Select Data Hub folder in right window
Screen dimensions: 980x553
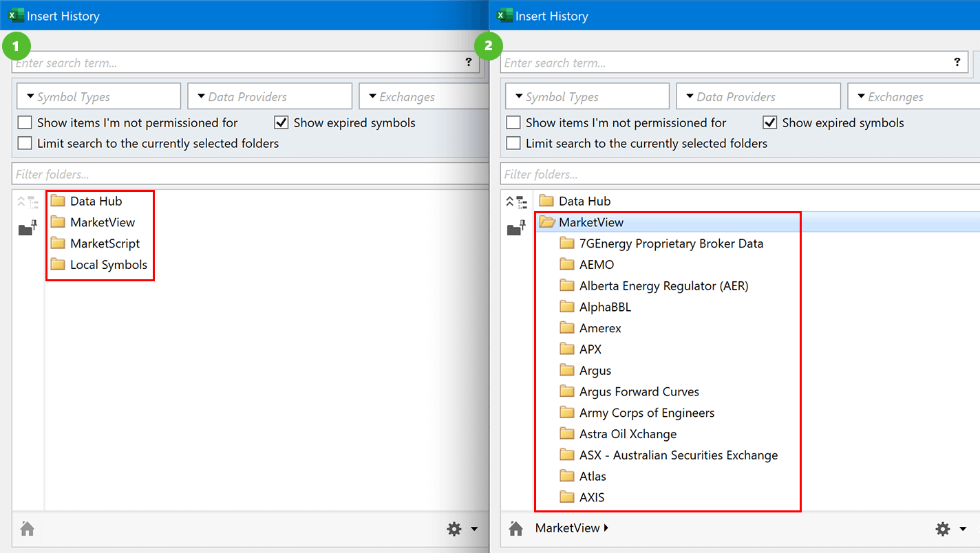point(575,202)
